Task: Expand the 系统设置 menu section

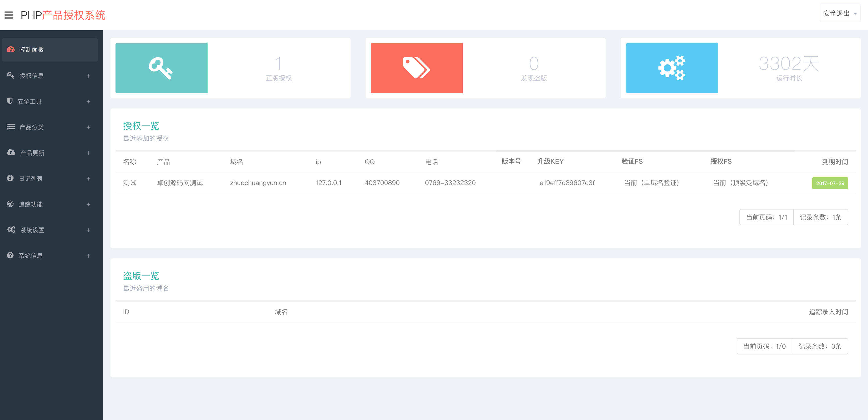Action: [x=88, y=230]
